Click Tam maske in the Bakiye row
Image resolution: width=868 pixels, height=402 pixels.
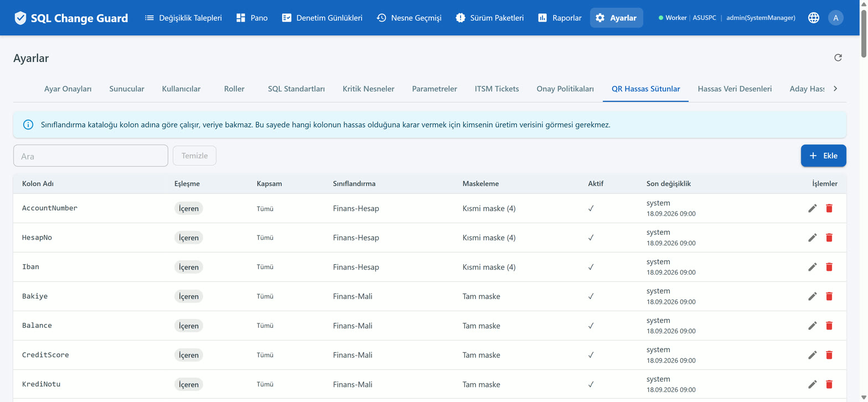click(x=481, y=296)
